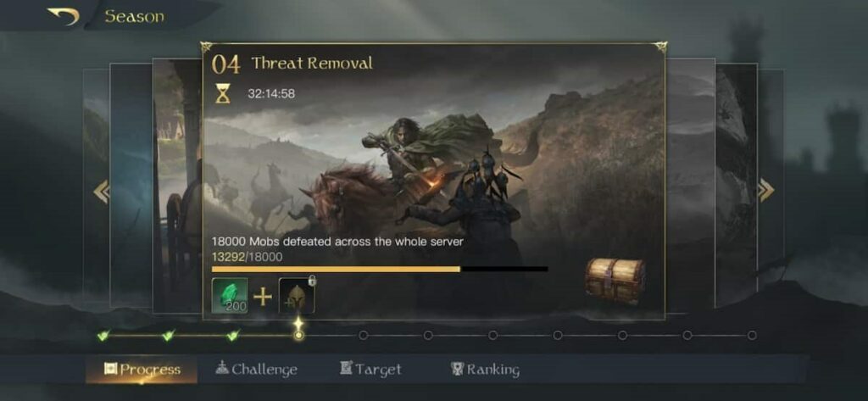Show next stage with right double chevron
The image size is (868, 401).
tap(765, 191)
